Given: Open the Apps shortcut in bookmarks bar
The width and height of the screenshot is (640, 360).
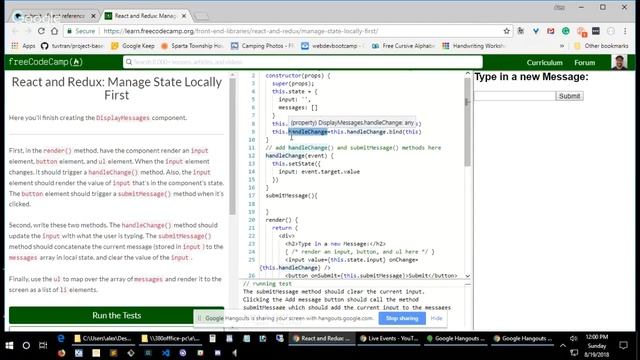Looking at the screenshot, I should coord(24,46).
